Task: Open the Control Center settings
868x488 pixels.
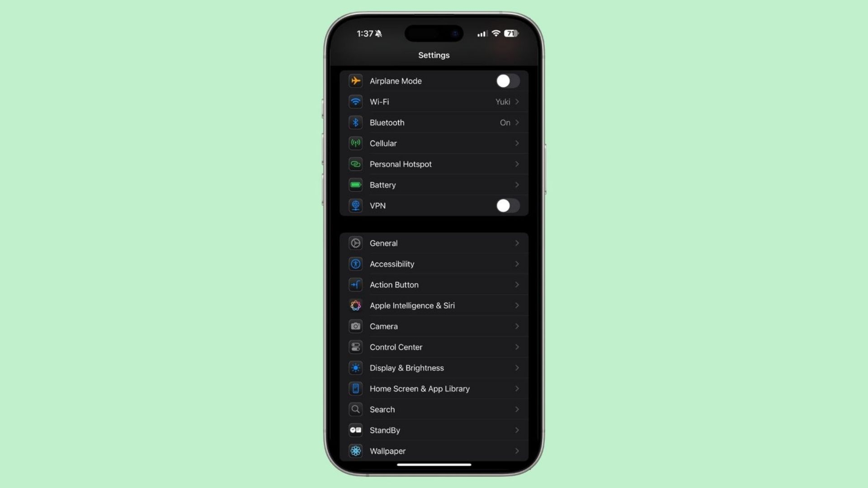Action: (x=434, y=347)
